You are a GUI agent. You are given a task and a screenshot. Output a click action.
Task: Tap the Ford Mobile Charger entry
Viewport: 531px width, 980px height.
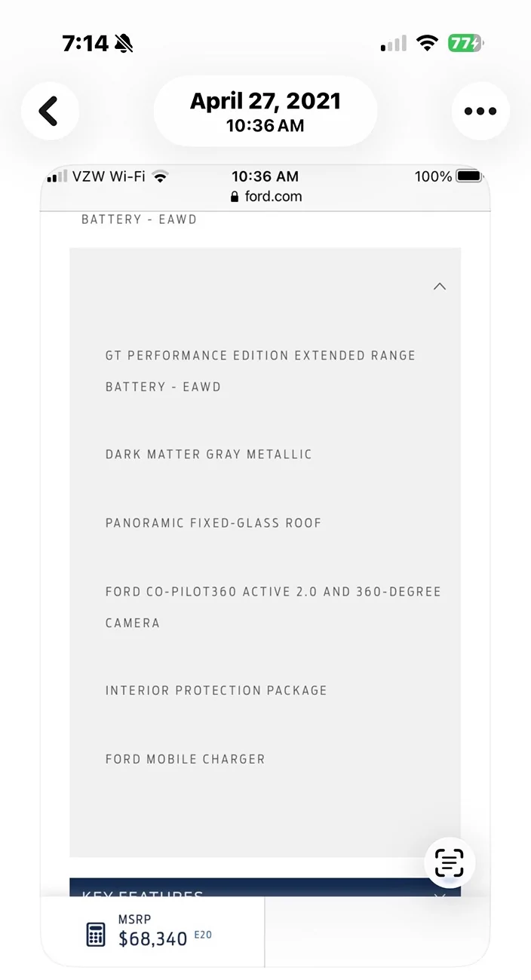tap(186, 759)
